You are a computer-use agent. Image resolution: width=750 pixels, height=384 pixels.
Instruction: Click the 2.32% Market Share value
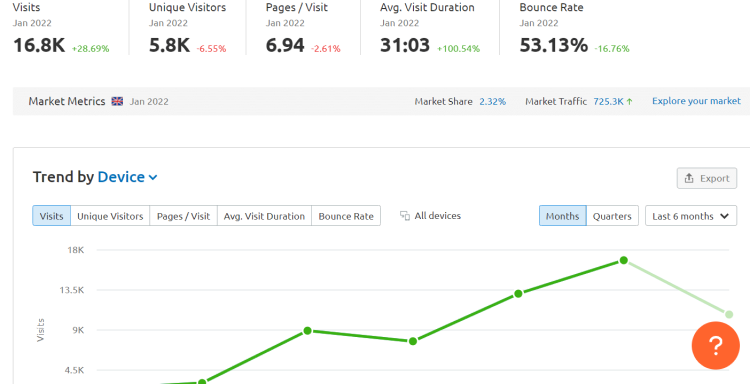pos(493,101)
